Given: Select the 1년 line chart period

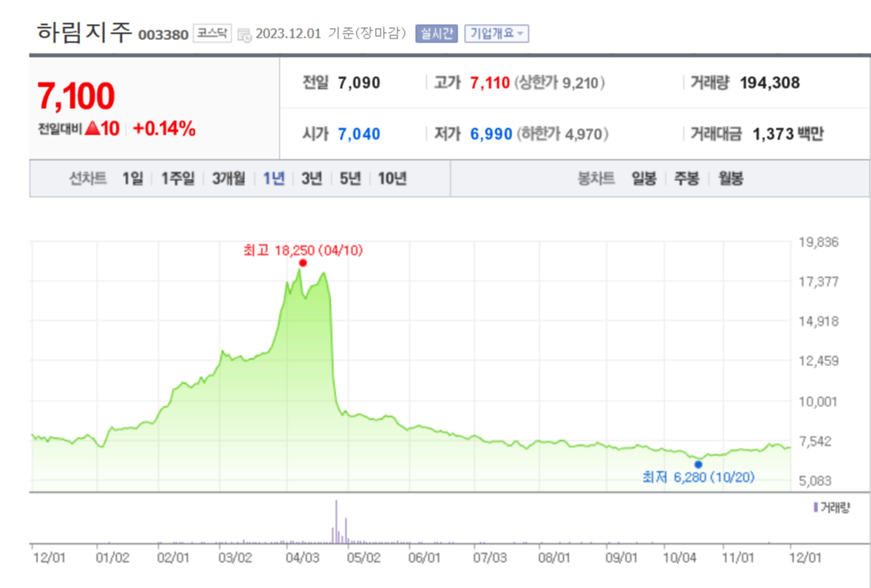Looking at the screenshot, I should pyautogui.click(x=273, y=178).
